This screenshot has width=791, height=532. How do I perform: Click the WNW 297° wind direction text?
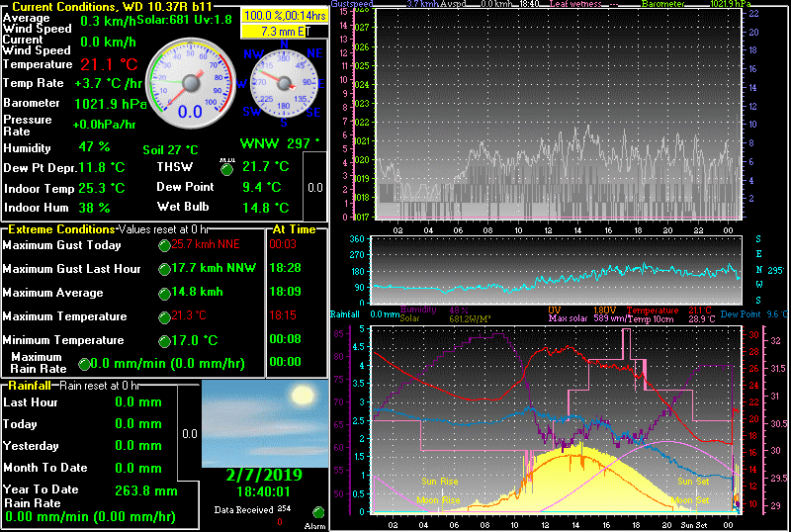pos(280,143)
